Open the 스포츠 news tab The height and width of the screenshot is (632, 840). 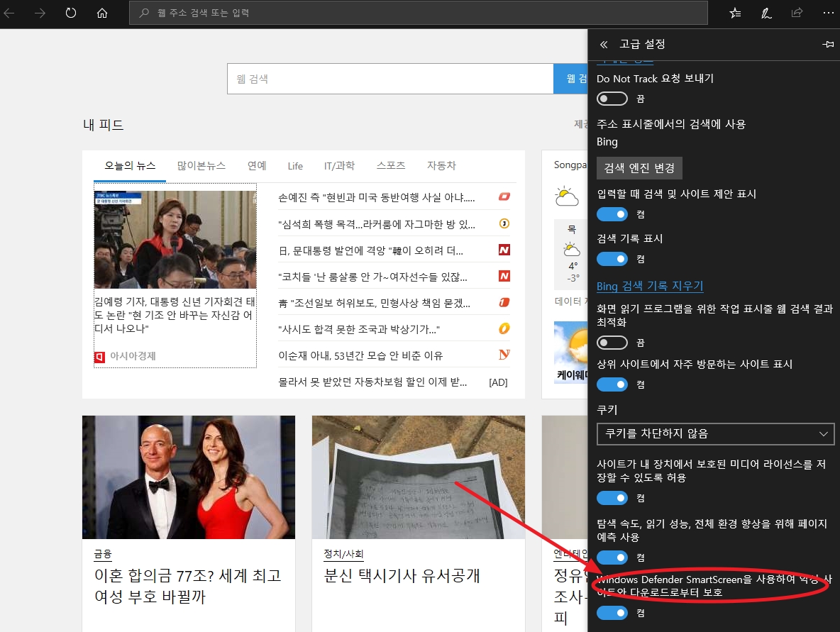(x=391, y=166)
